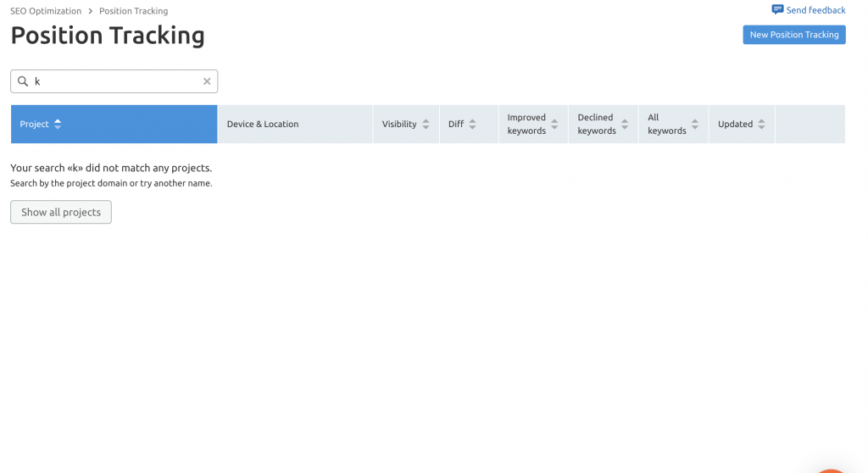The height and width of the screenshot is (473, 868).
Task: Sort by Diff using its arrows
Action: coord(472,124)
